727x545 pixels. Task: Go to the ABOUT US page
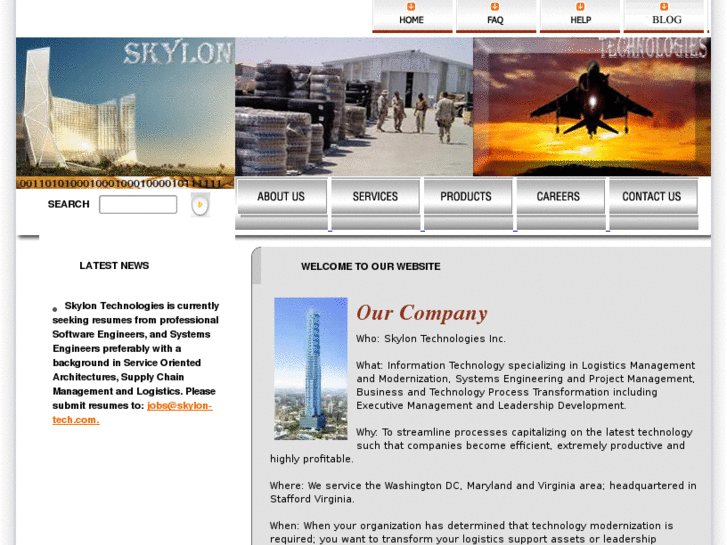[x=281, y=197]
